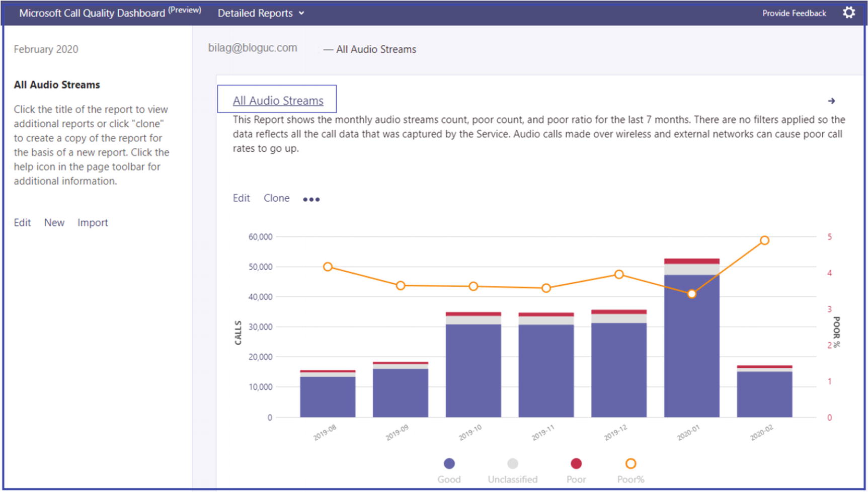Select the 2019-12 bar in chart
The height and width of the screenshot is (492, 868).
[619, 364]
